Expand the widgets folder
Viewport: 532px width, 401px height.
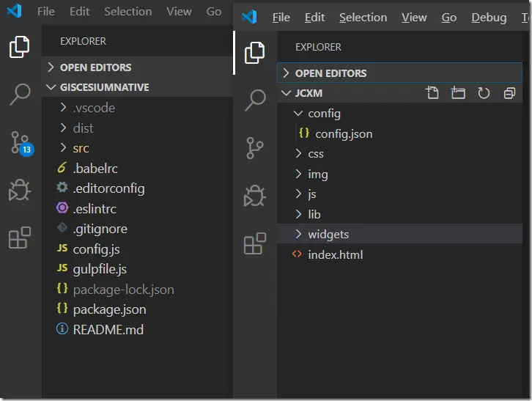click(328, 235)
